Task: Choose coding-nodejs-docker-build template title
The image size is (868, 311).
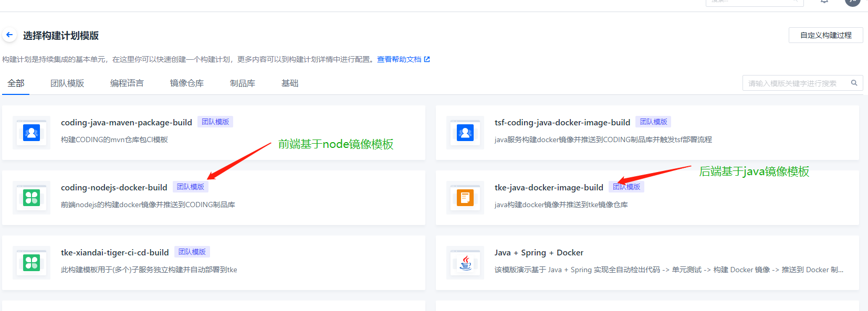Action: [x=114, y=187]
